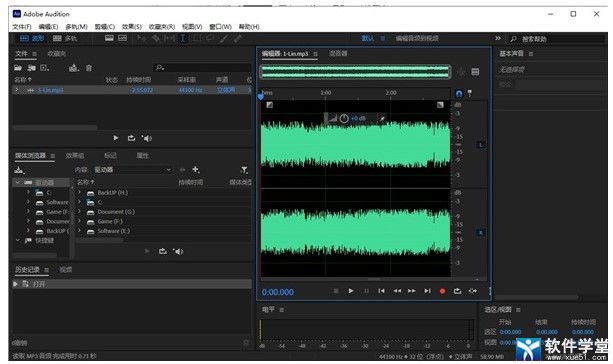
Task: Expand the 1-Lin.mp3 file row
Action: click(x=17, y=90)
